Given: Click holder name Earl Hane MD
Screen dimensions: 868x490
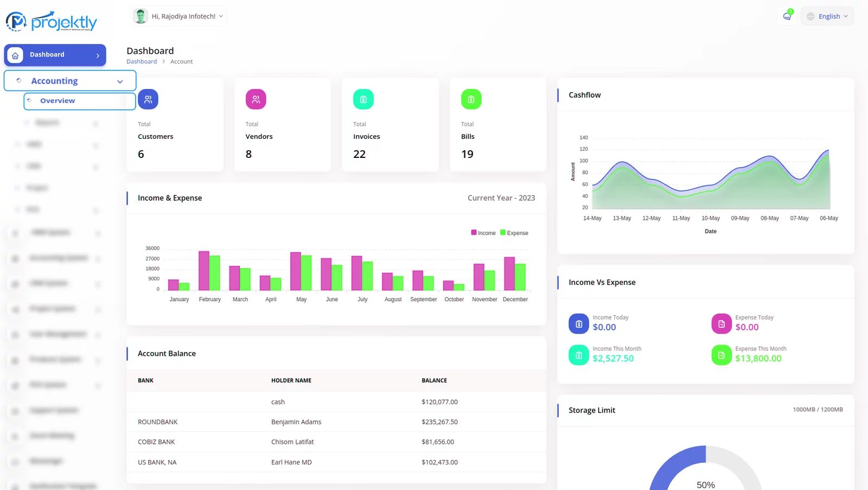Looking at the screenshot, I should pos(291,462).
